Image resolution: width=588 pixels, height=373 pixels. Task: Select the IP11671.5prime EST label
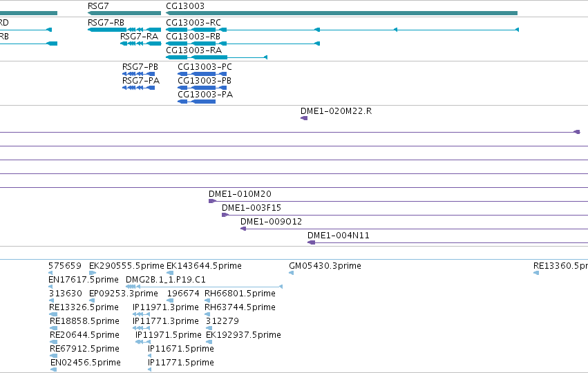click(x=181, y=349)
